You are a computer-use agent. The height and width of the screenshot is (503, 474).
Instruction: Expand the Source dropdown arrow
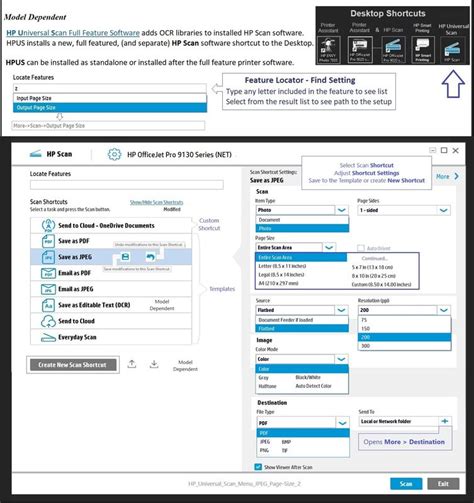click(341, 310)
